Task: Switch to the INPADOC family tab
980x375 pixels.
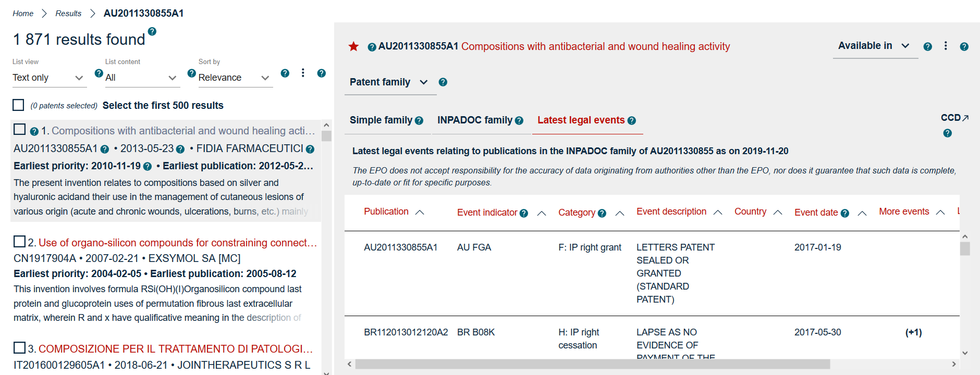Action: pos(475,120)
